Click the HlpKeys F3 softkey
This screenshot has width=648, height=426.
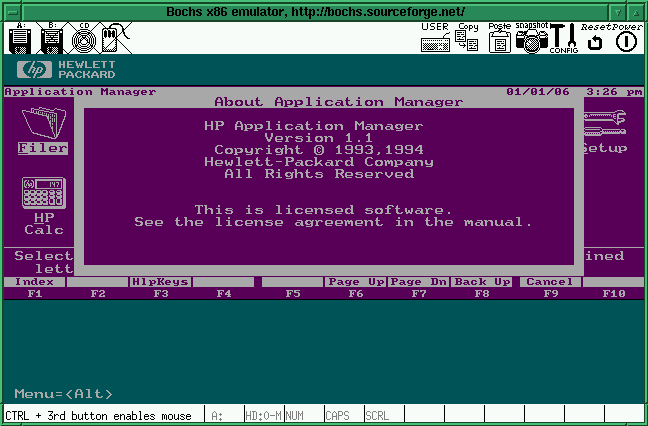pyautogui.click(x=160, y=282)
